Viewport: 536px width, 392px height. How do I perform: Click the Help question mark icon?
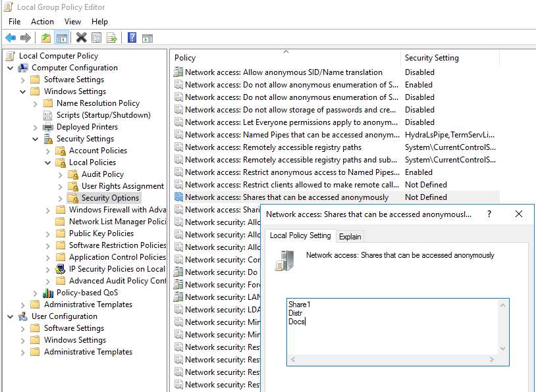tap(132, 38)
